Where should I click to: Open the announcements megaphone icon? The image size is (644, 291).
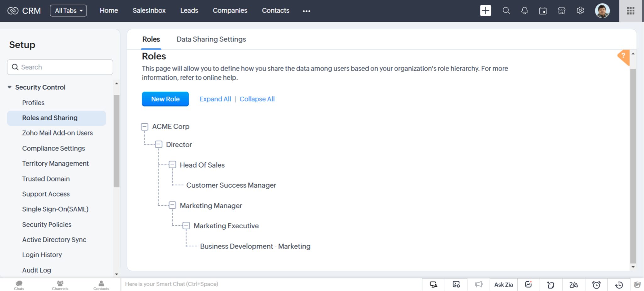[479, 284]
